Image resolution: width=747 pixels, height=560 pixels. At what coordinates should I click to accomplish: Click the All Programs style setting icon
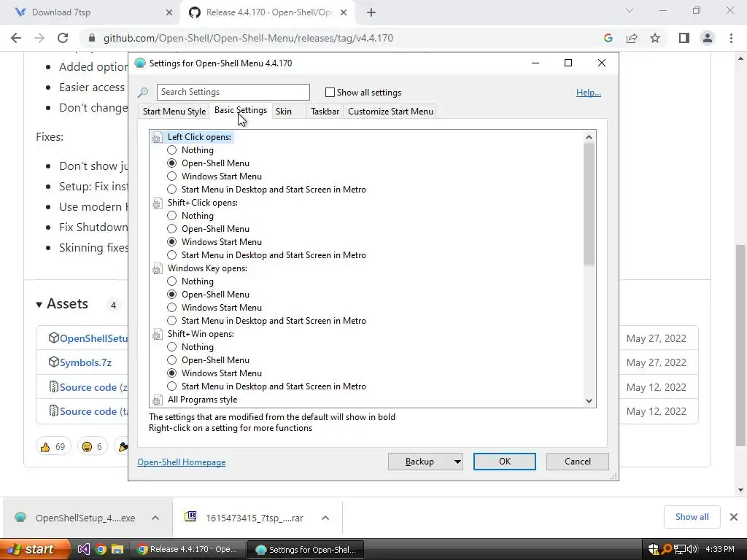[157, 400]
